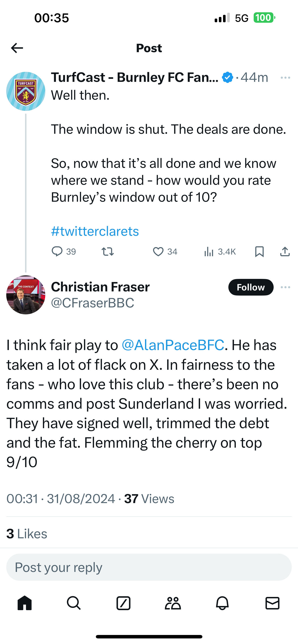The image size is (298, 644).
Task: Open the @AlanPaceBFC mention
Action: (173, 345)
